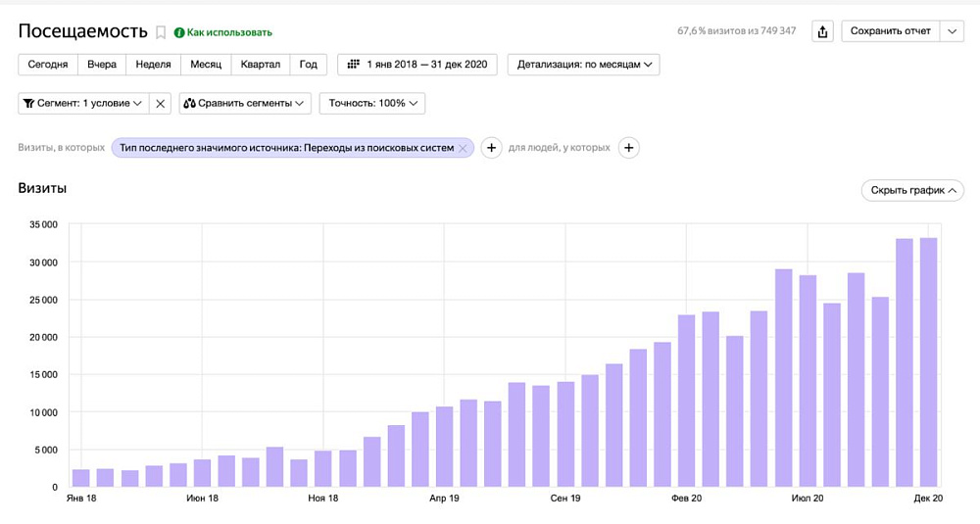Open the calendar date range picker

click(416, 65)
